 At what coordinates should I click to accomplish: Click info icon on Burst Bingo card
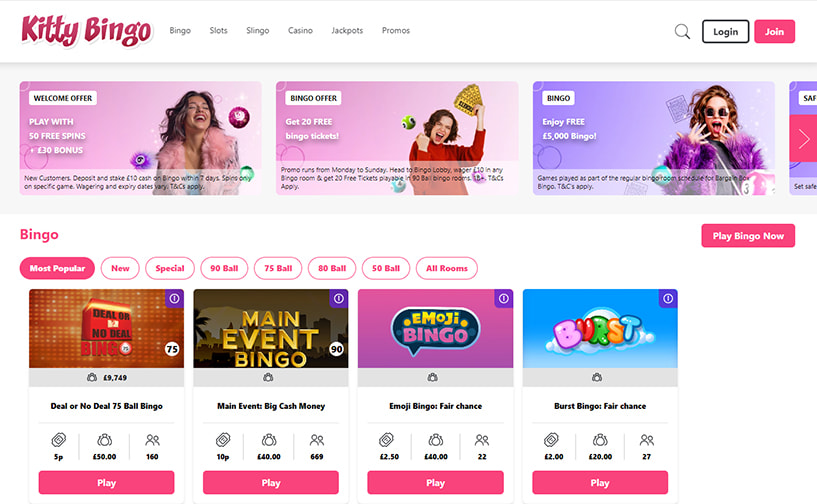669,299
